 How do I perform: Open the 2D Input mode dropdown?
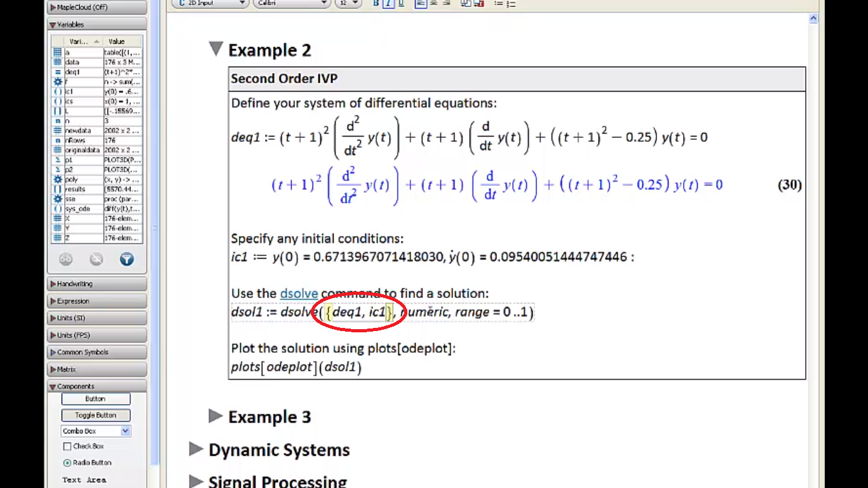pyautogui.click(x=210, y=3)
